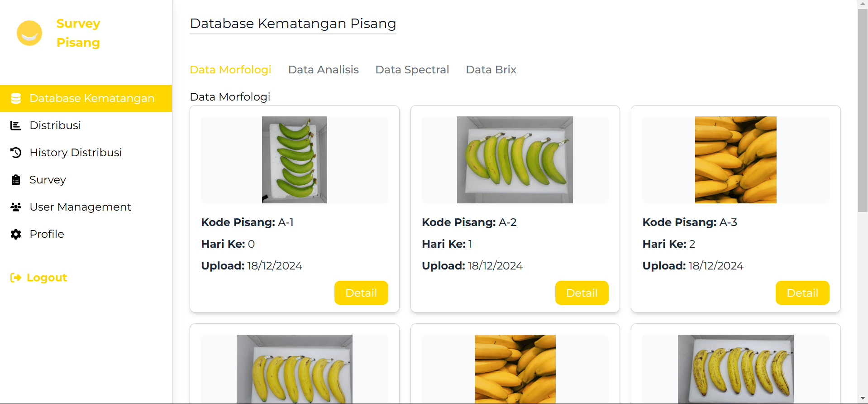Open Detail for Kode Pisang A-1
This screenshot has width=868, height=404.
(361, 293)
